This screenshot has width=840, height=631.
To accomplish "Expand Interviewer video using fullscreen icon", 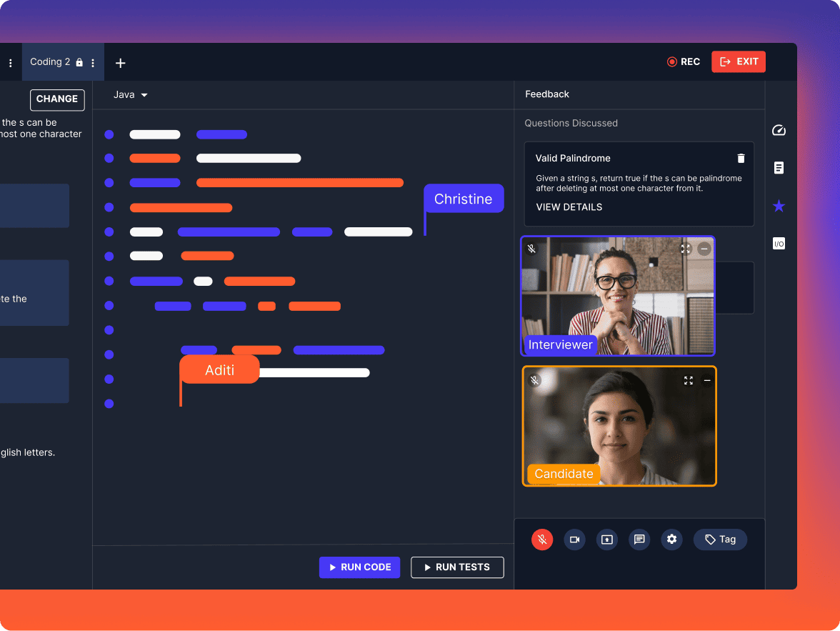I will 685,249.
